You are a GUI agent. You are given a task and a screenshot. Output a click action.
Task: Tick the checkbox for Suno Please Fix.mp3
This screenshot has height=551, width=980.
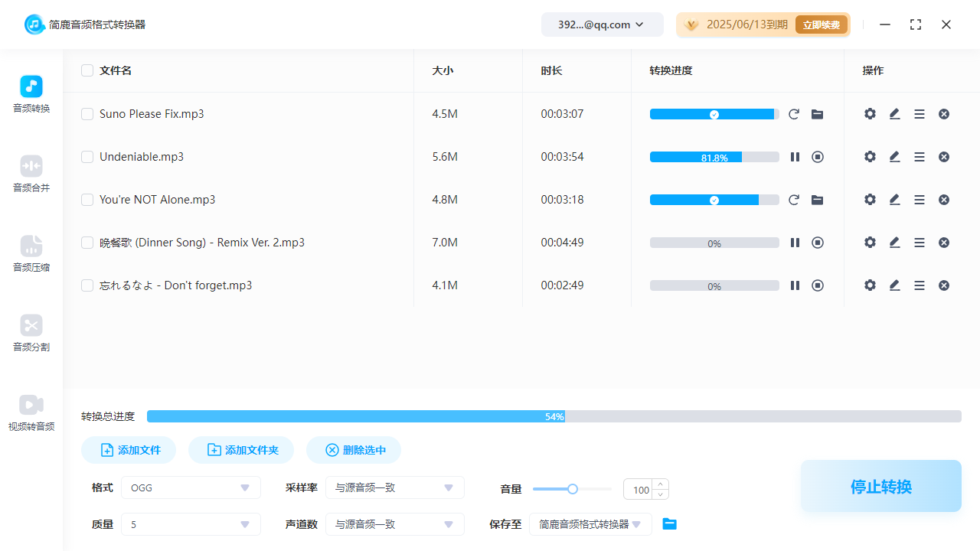(87, 114)
